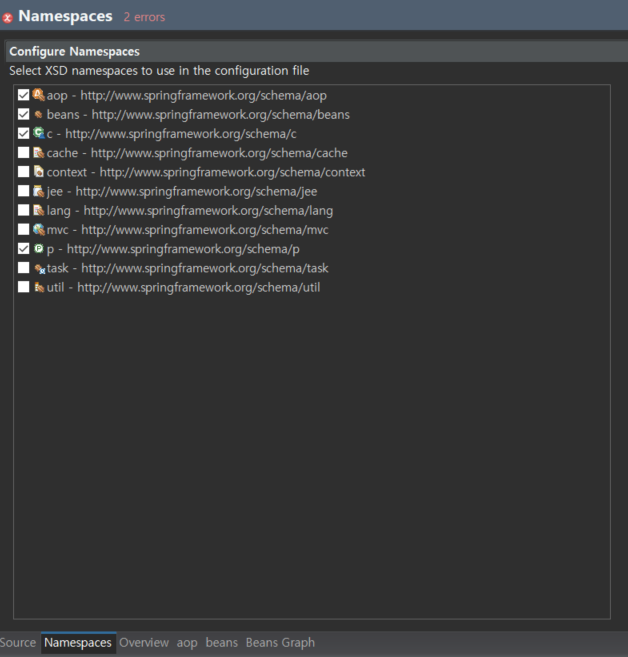The image size is (628, 657).
Task: Uncheck the aop namespace checkbox
Action: click(23, 95)
